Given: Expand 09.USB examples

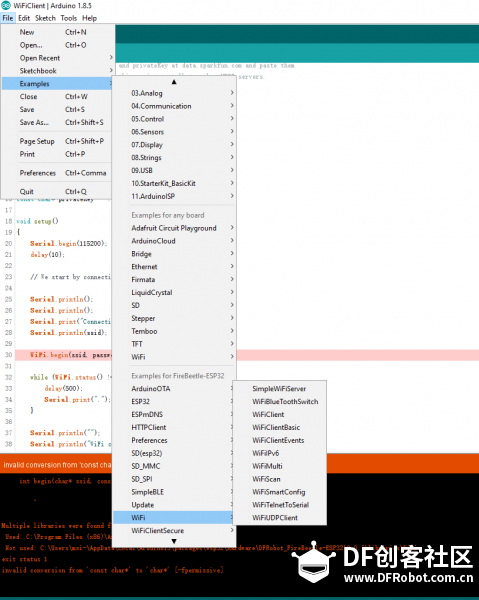Looking at the screenshot, I should (x=174, y=171).
